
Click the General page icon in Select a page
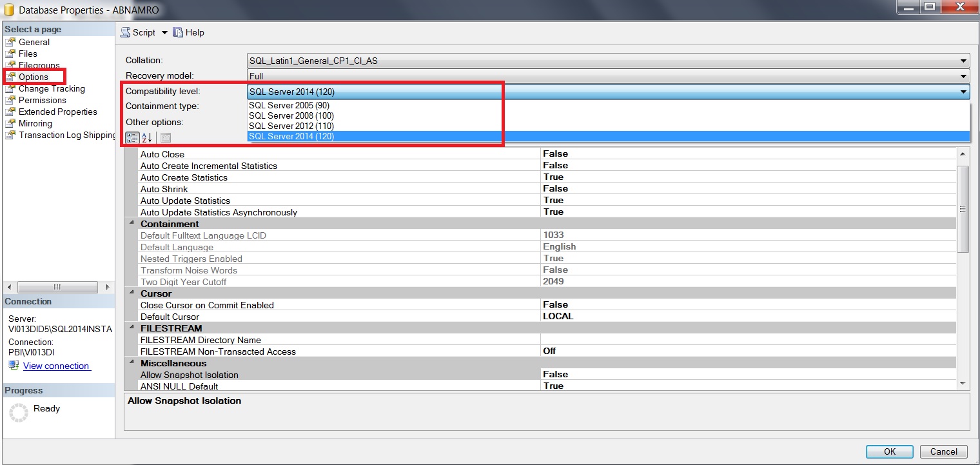point(10,41)
